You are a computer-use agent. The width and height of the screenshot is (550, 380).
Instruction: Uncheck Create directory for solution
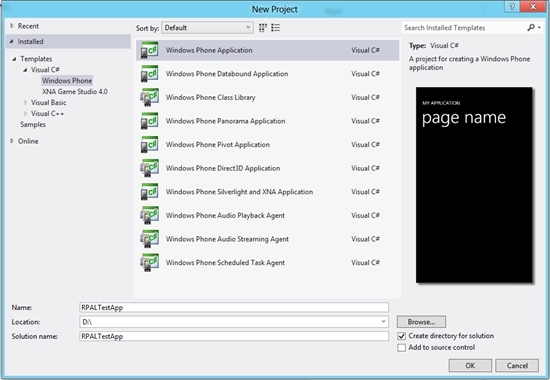click(x=402, y=336)
